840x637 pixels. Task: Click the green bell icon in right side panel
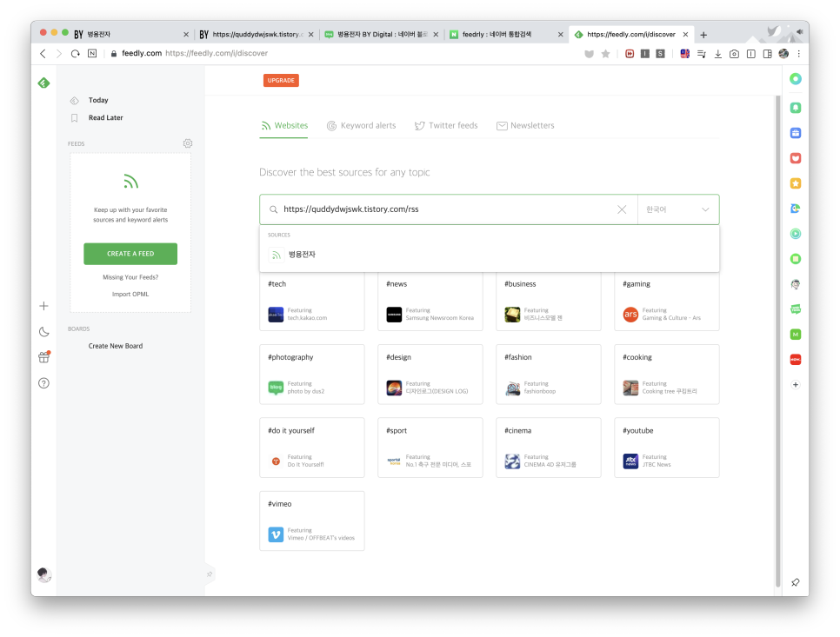tap(796, 108)
